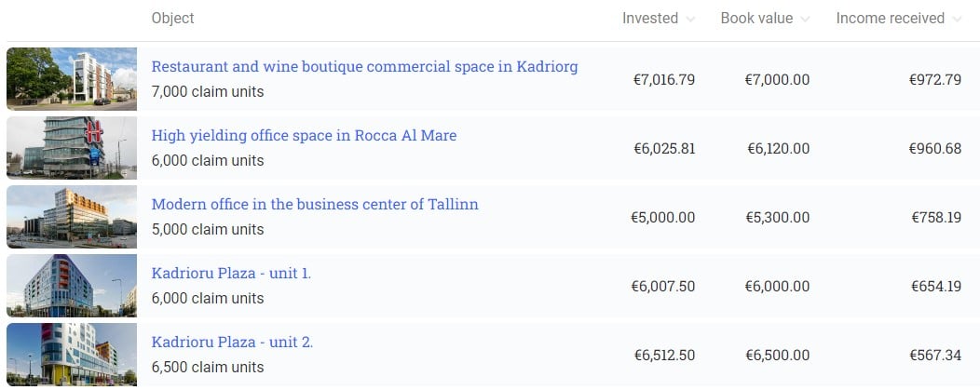Click Tallinn business center thumbnail

(x=72, y=217)
